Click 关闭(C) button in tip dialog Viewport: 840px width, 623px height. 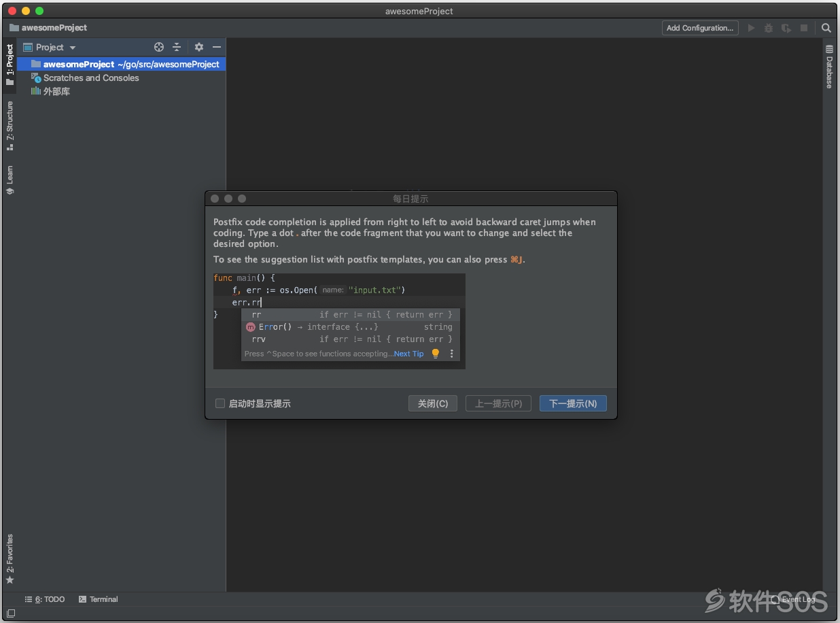click(433, 403)
